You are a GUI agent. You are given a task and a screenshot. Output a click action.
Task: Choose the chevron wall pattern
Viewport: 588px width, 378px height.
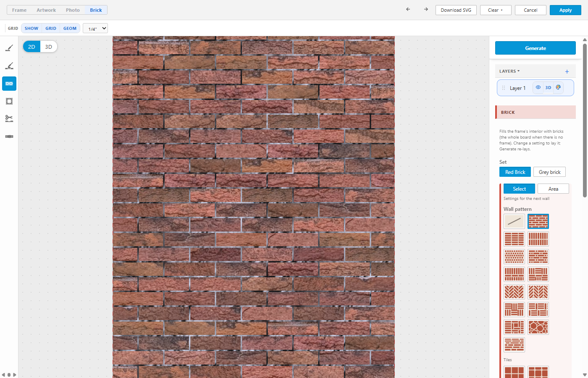coord(538,292)
